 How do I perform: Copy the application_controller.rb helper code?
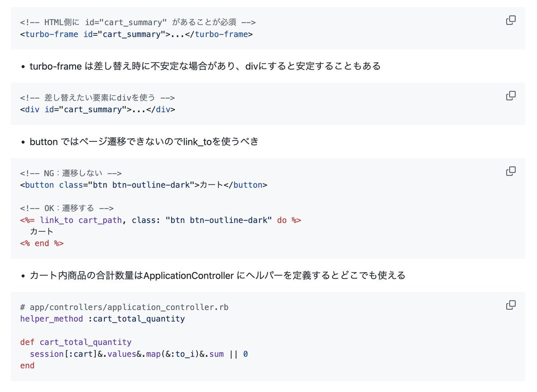click(511, 305)
